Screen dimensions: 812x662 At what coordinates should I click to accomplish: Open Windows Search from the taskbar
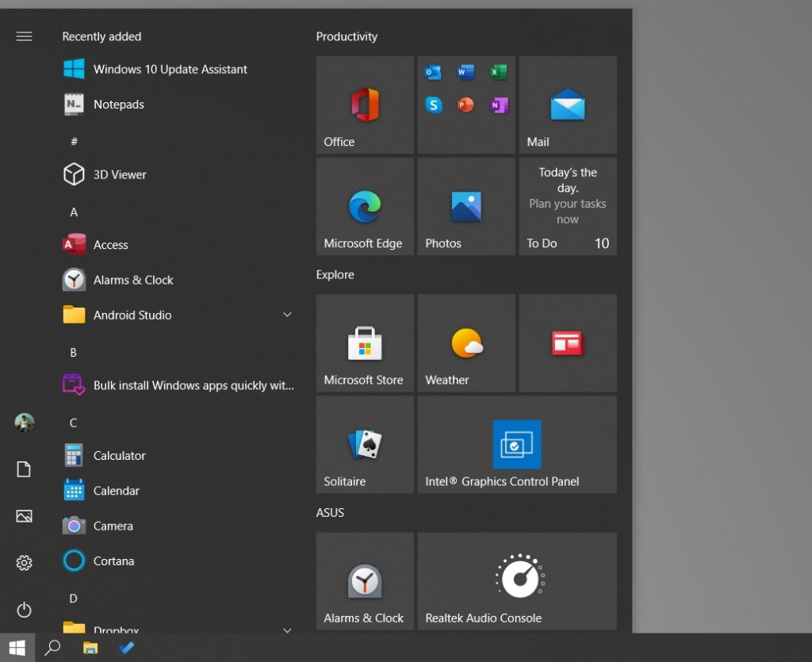point(52,649)
